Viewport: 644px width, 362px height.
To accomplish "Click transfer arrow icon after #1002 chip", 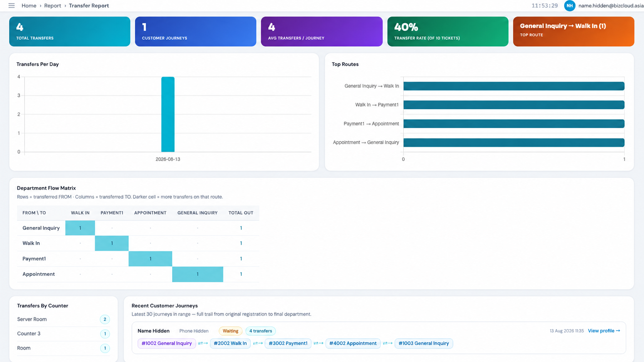I will coord(203,343).
